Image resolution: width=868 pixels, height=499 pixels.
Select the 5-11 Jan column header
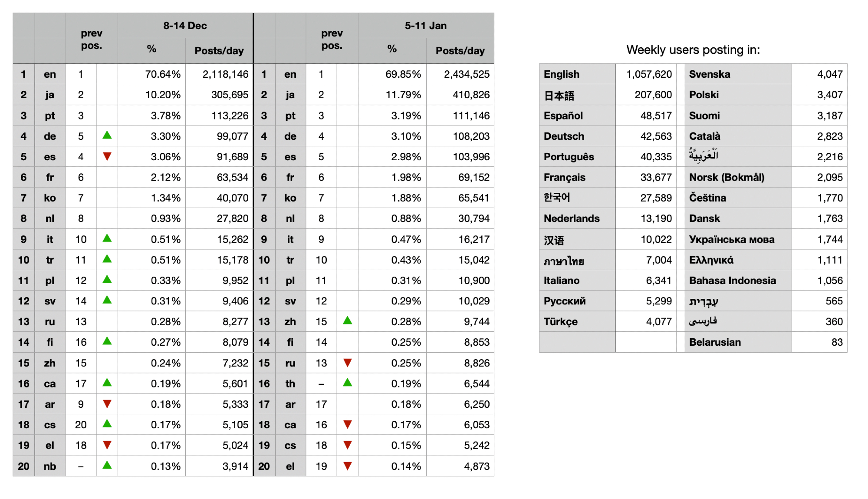click(425, 26)
